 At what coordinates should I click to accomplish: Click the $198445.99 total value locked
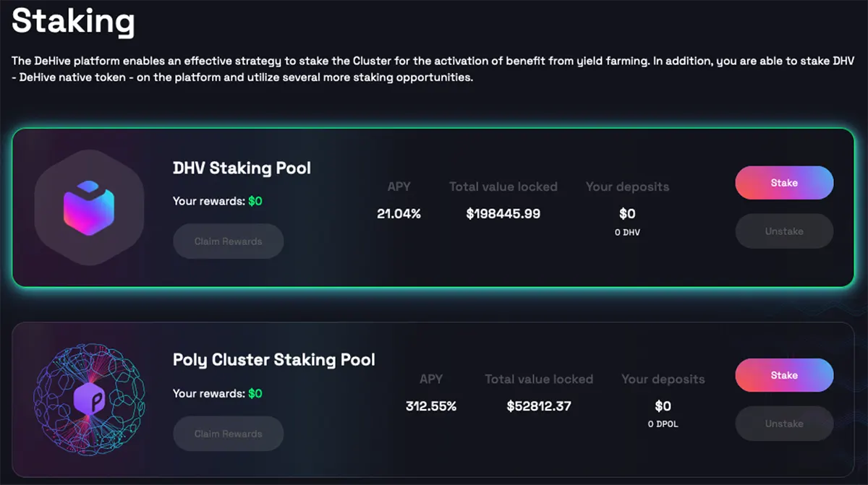[503, 214]
